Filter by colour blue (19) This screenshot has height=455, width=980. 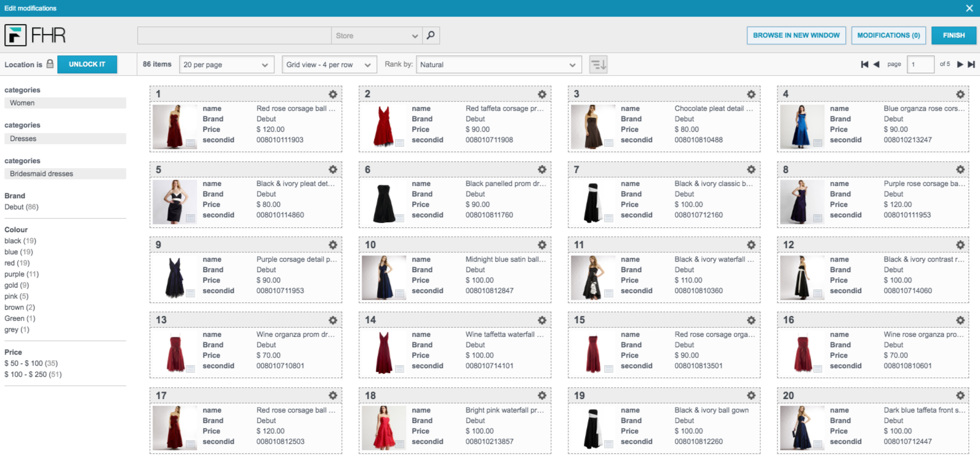18,252
